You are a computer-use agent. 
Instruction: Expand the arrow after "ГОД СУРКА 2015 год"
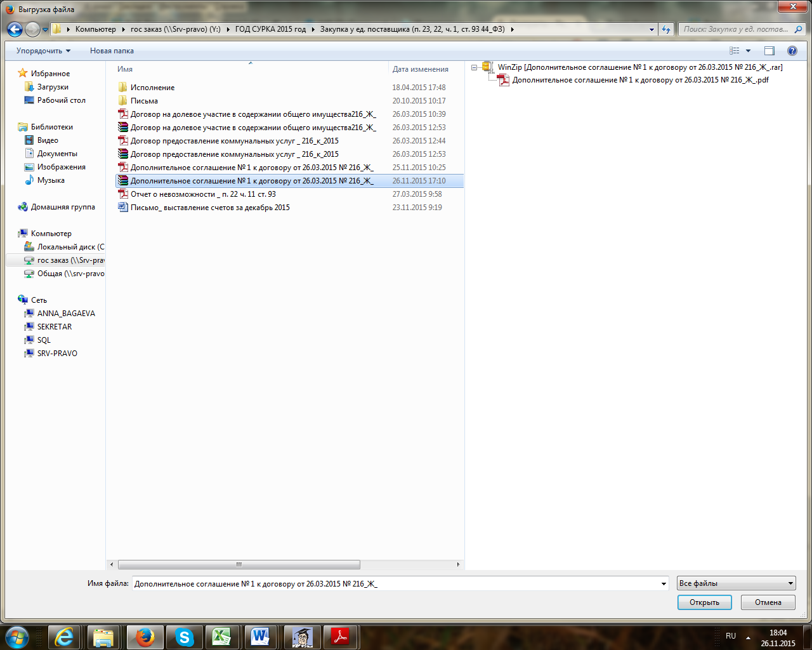pos(313,29)
